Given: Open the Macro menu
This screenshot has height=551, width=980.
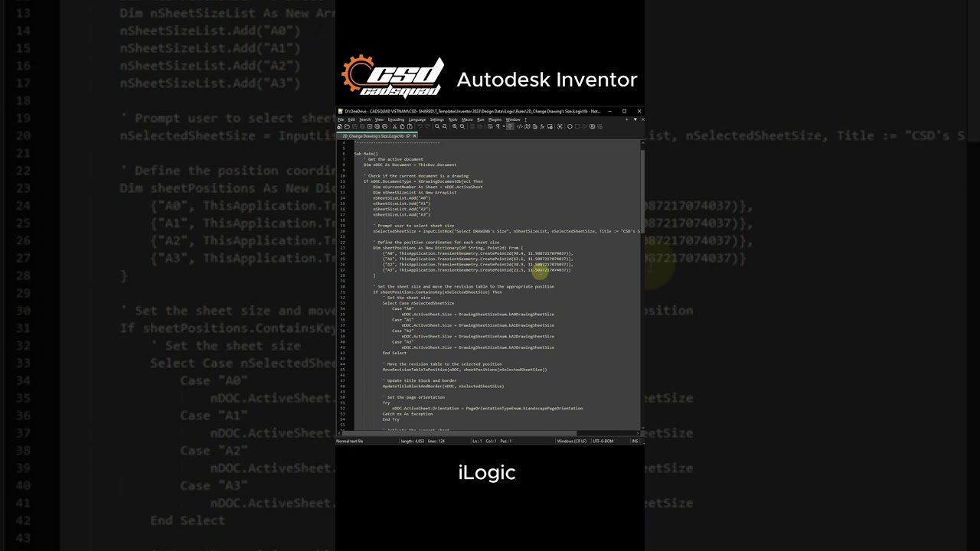Looking at the screenshot, I should [467, 119].
